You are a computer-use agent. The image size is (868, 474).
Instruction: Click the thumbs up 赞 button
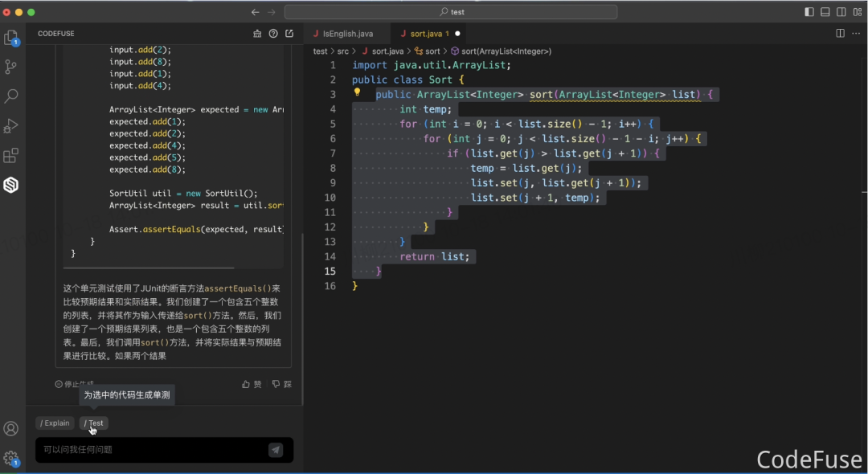point(252,384)
